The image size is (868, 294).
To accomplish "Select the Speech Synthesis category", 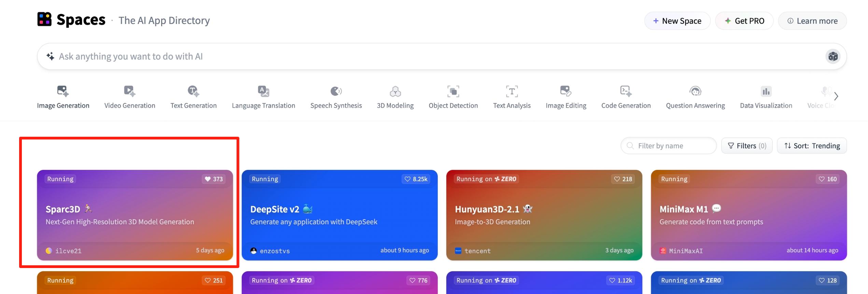I will point(336,97).
